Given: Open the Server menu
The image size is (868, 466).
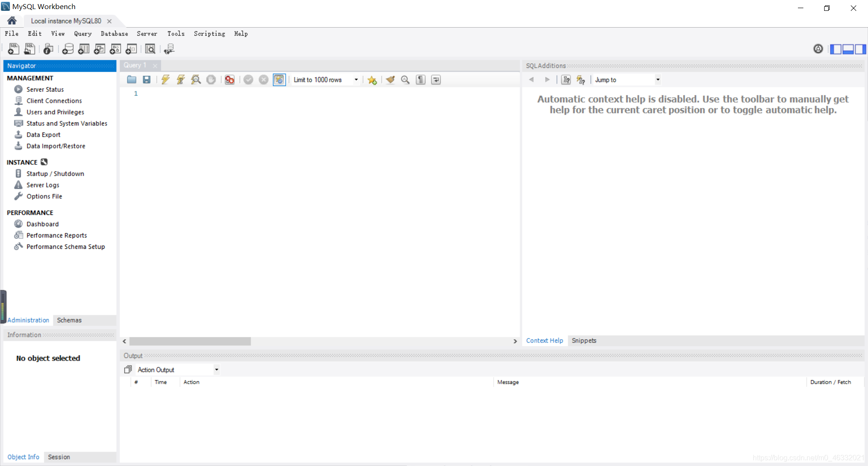Looking at the screenshot, I should [x=147, y=33].
